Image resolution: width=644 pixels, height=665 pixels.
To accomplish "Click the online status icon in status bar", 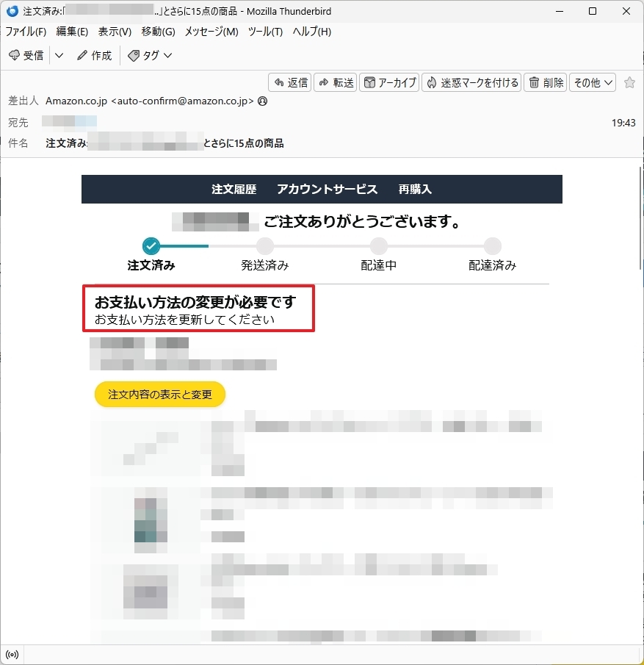I will pyautogui.click(x=12, y=655).
